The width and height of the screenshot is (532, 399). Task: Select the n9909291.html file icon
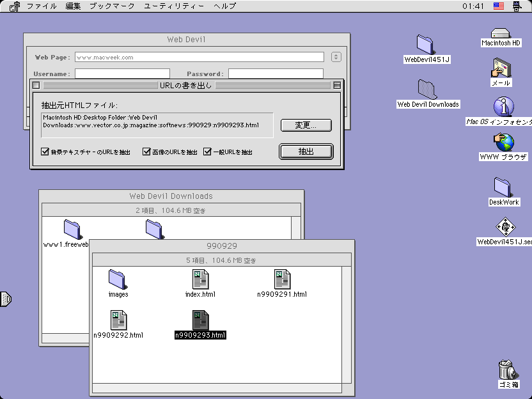point(282,279)
